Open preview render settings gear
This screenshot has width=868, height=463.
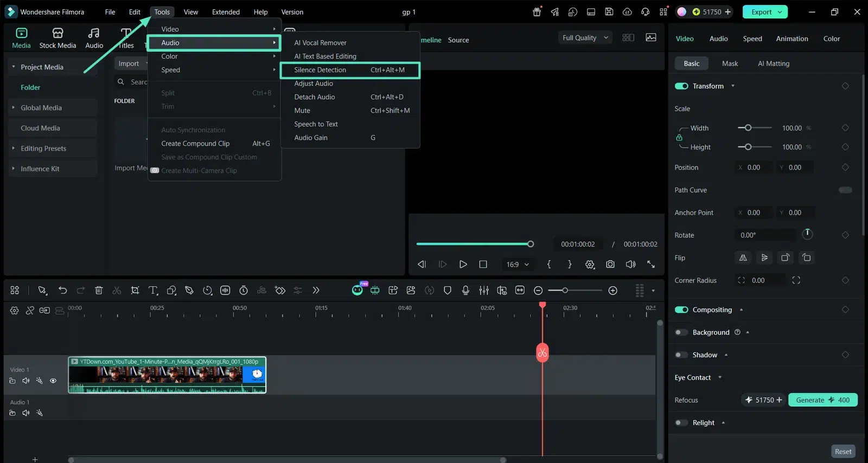[x=590, y=264]
